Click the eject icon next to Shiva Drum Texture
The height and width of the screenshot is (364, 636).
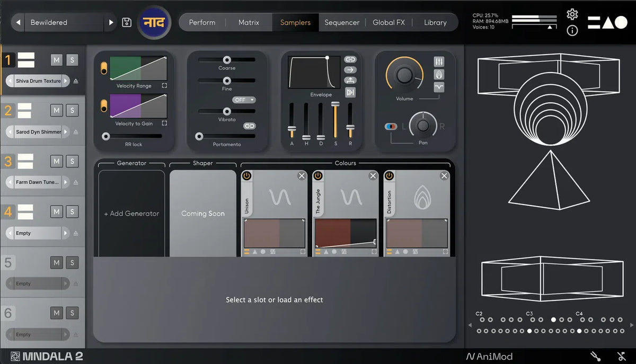pyautogui.click(x=76, y=81)
